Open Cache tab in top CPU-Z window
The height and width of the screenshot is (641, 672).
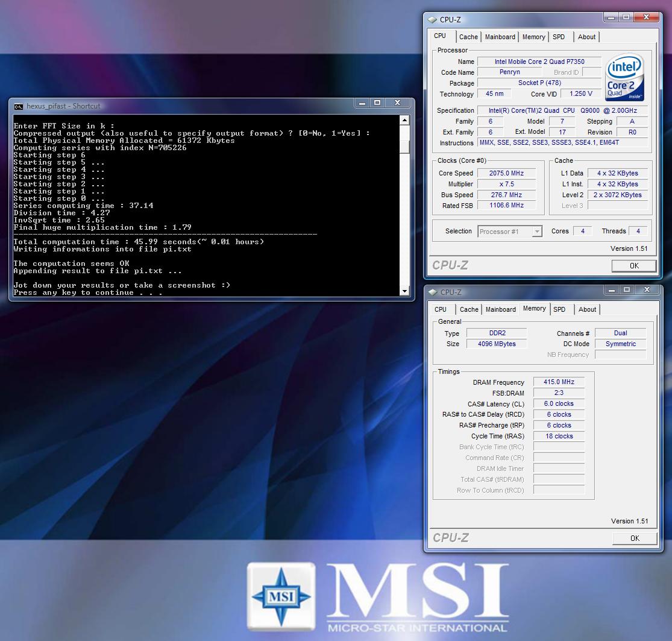point(468,37)
